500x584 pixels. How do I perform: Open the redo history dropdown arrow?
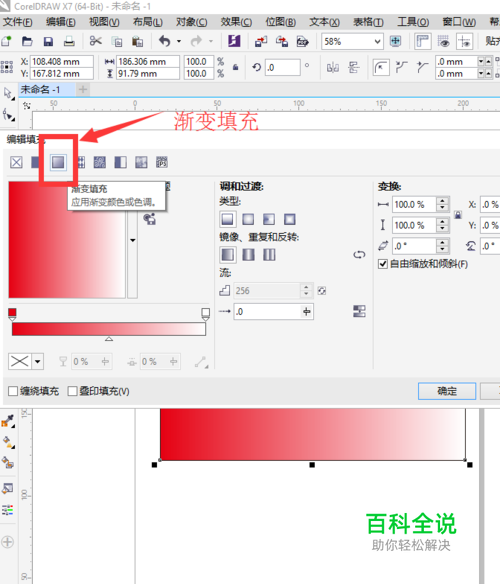[211, 41]
